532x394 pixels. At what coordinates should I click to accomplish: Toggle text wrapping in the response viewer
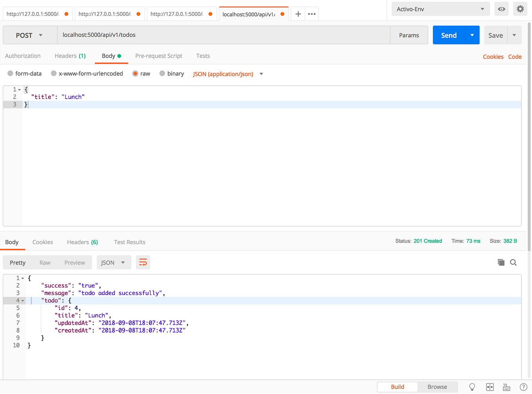pos(143,262)
